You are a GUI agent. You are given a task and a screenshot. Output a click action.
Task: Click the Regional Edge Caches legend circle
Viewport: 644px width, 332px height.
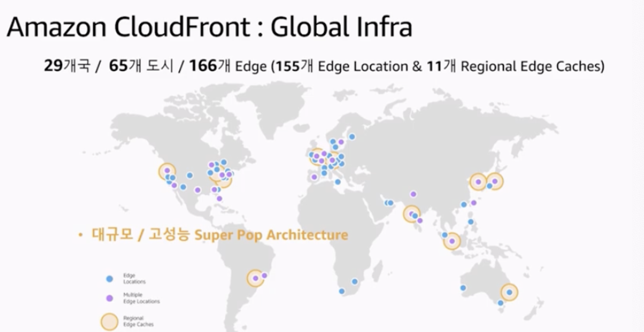(109, 322)
